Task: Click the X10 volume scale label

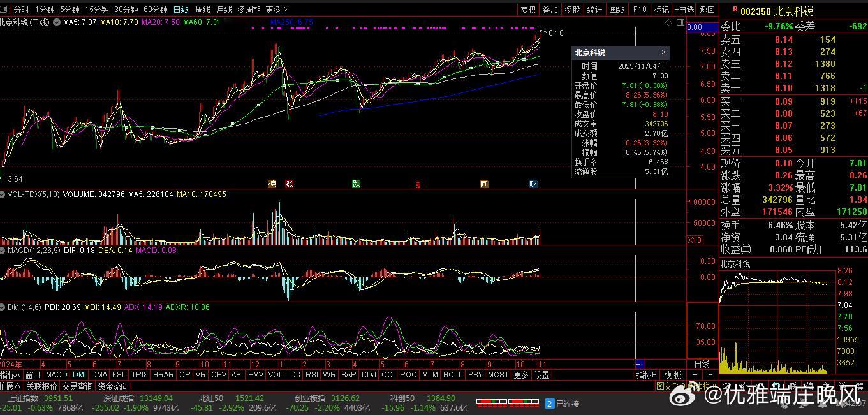Action: click(x=695, y=240)
